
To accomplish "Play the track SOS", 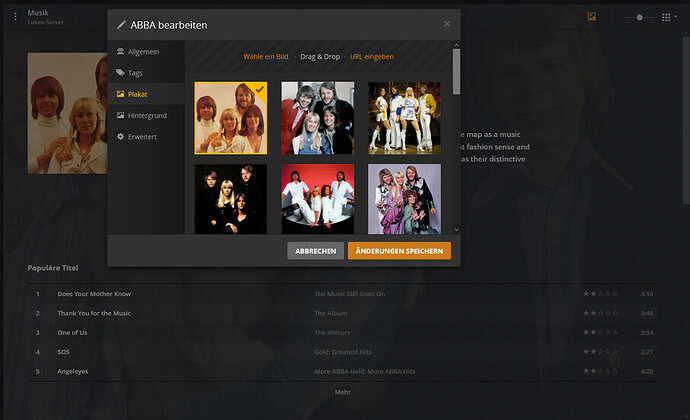I will click(x=63, y=352).
